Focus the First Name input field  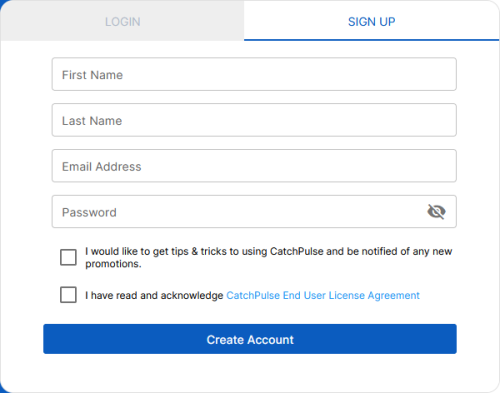click(x=254, y=74)
